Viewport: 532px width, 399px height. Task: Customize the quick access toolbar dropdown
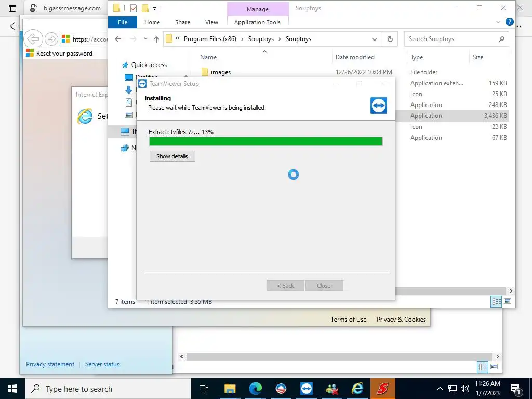[x=154, y=8]
